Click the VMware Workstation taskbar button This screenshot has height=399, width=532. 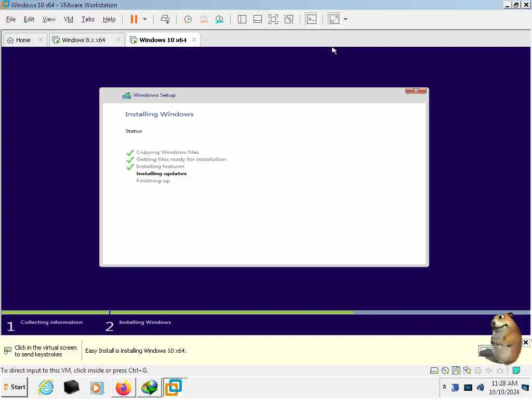174,387
